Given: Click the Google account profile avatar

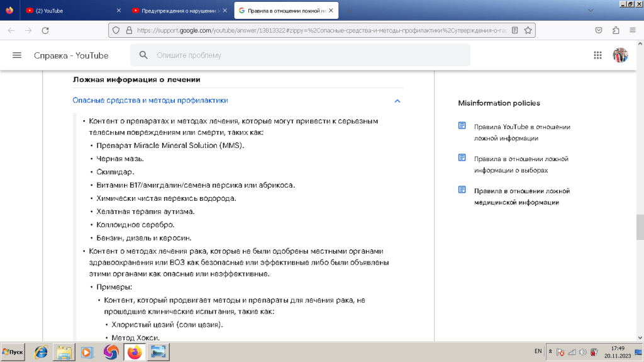Looking at the screenshot, I should (x=620, y=55).
